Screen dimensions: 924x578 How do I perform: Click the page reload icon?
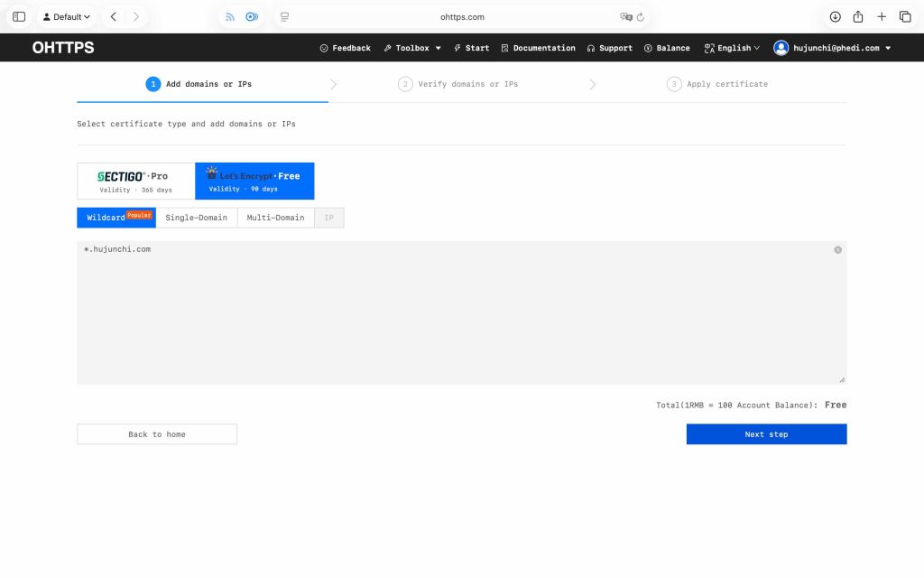click(x=641, y=16)
